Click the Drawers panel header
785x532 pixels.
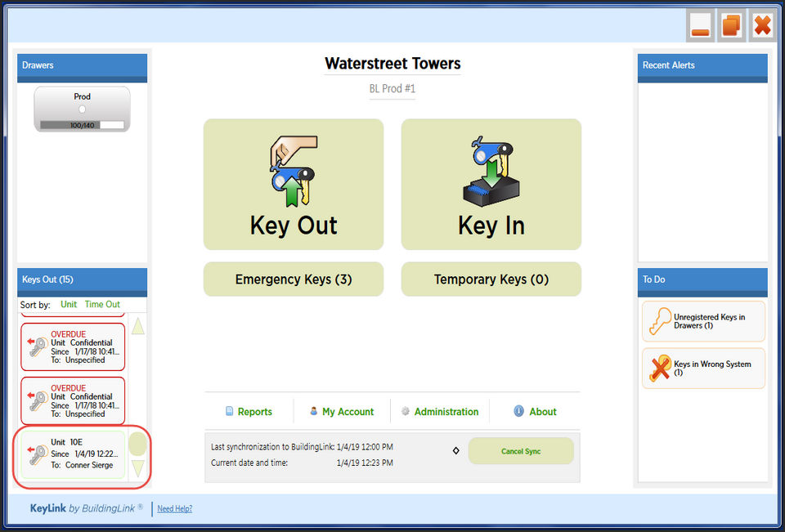click(x=82, y=68)
